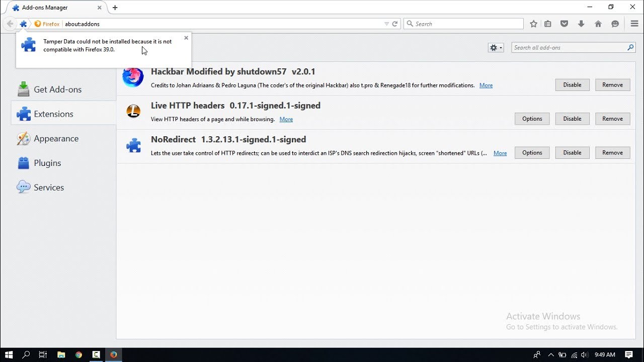The height and width of the screenshot is (362, 644).
Task: Click the volume speaker tray icon
Action: coord(585,355)
